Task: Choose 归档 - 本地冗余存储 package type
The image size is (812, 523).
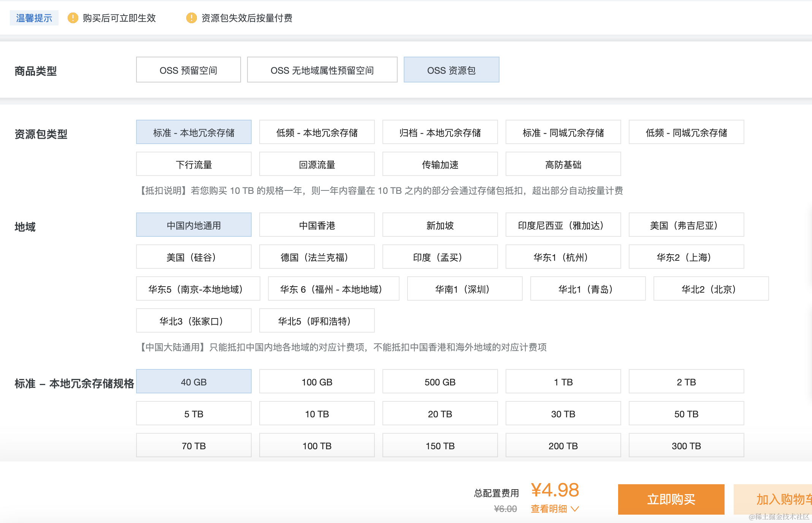Action: point(440,132)
